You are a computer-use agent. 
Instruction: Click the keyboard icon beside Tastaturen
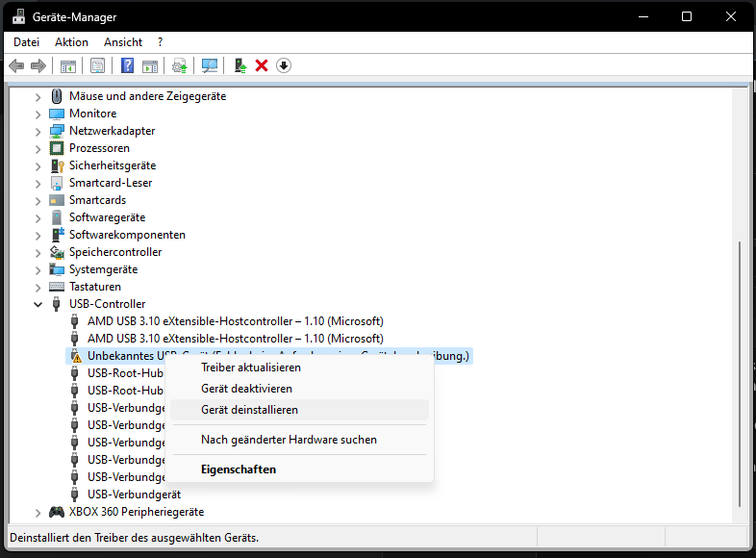tap(57, 287)
